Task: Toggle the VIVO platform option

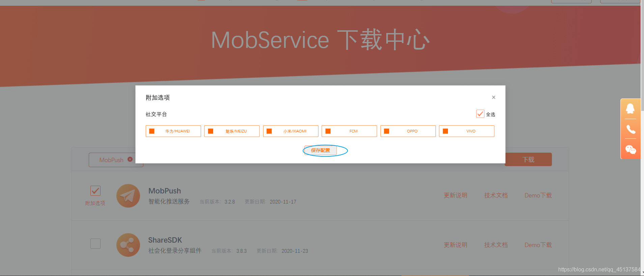Action: [x=467, y=131]
